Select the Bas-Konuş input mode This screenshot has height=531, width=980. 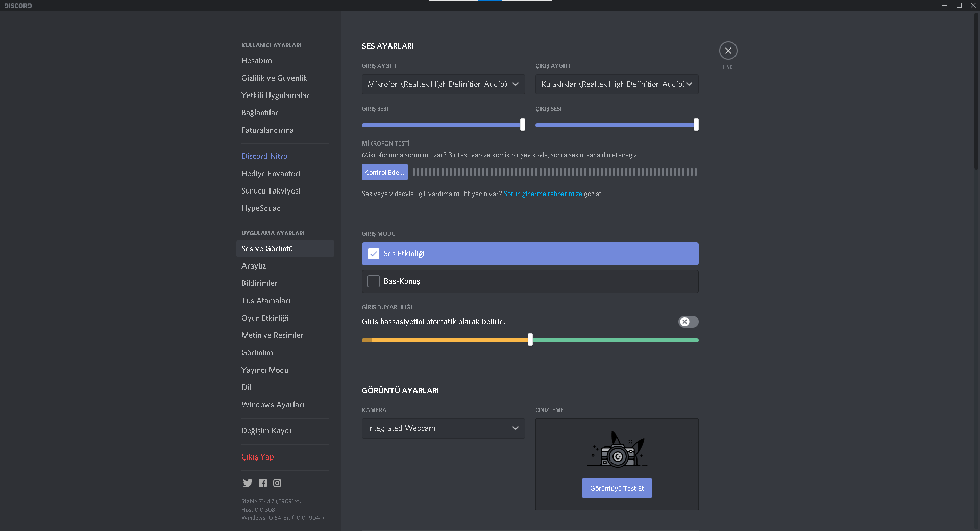point(530,281)
